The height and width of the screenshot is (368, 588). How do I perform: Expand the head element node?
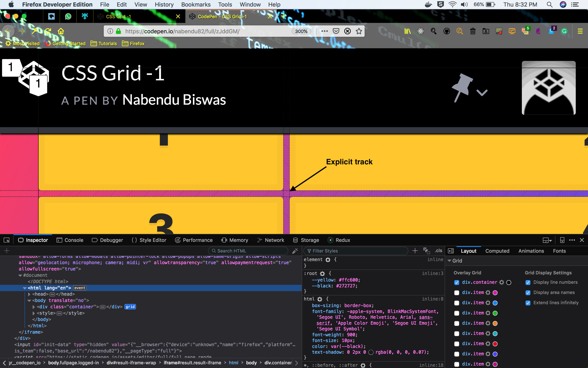click(x=29, y=294)
